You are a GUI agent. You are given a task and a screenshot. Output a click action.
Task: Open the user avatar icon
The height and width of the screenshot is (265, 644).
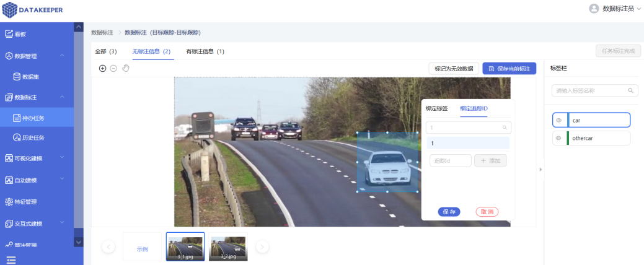click(593, 9)
